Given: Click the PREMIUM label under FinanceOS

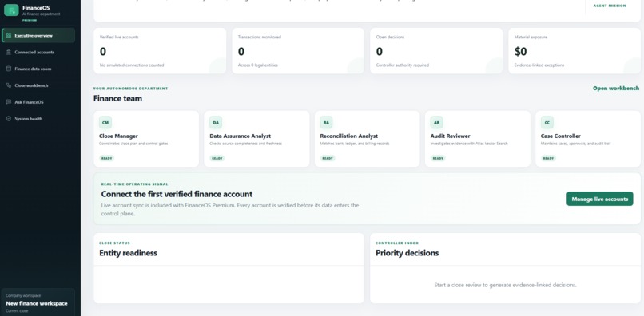Looking at the screenshot, I should point(30,20).
